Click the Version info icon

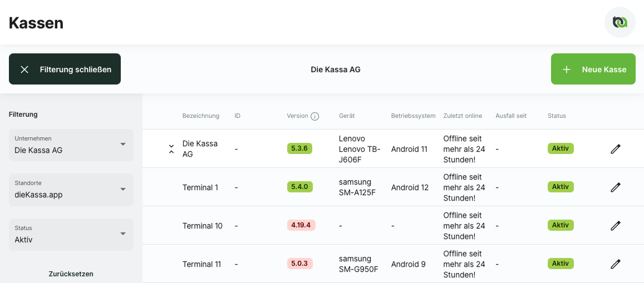(x=314, y=116)
